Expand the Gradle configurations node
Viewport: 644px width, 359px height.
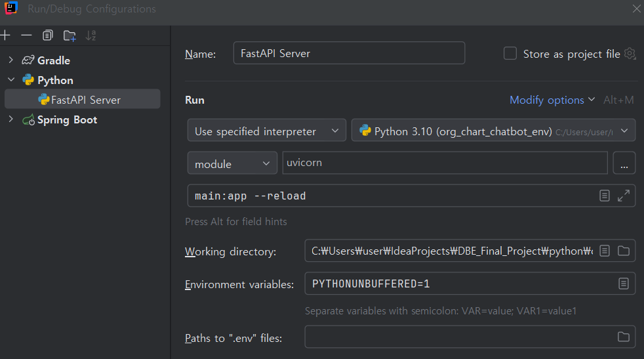pyautogui.click(x=10, y=60)
